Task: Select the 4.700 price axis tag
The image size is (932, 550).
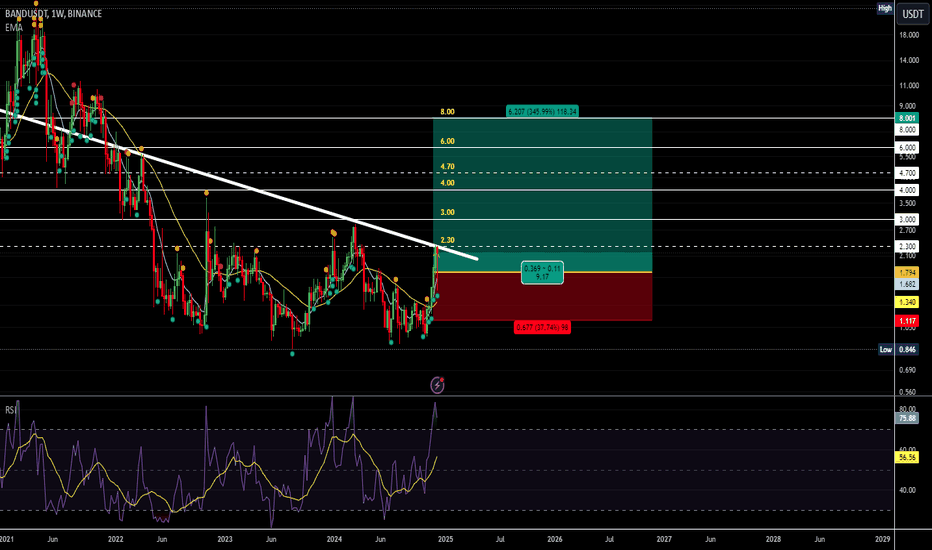Action: tap(907, 173)
